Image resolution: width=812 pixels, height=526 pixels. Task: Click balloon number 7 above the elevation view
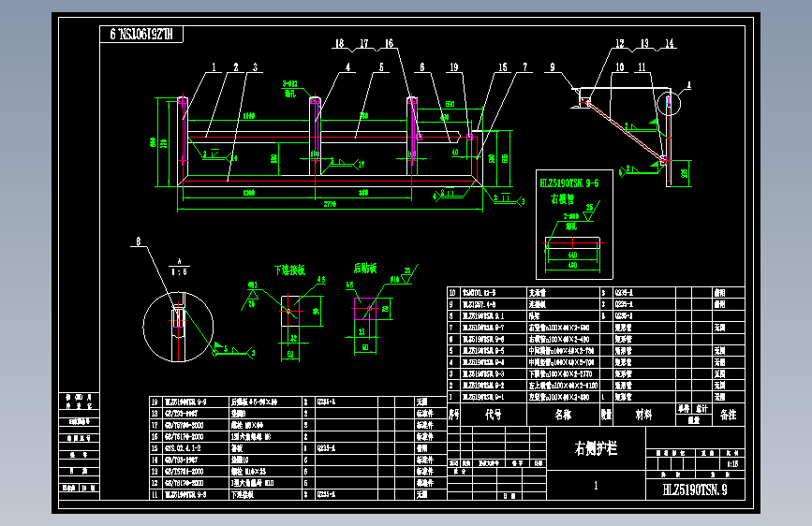525,67
